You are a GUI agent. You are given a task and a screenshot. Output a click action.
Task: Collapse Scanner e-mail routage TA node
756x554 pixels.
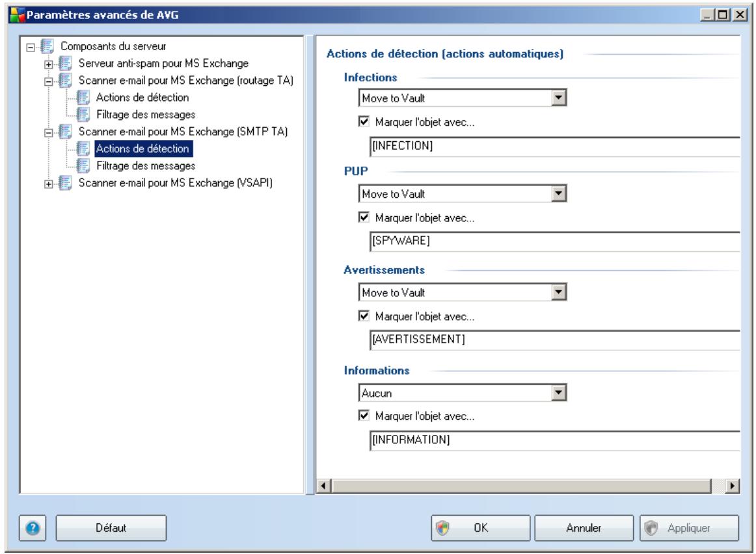click(x=49, y=81)
